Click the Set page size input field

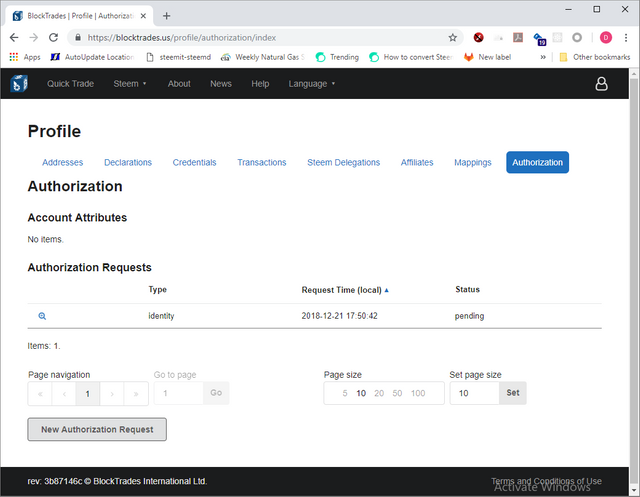click(x=475, y=393)
